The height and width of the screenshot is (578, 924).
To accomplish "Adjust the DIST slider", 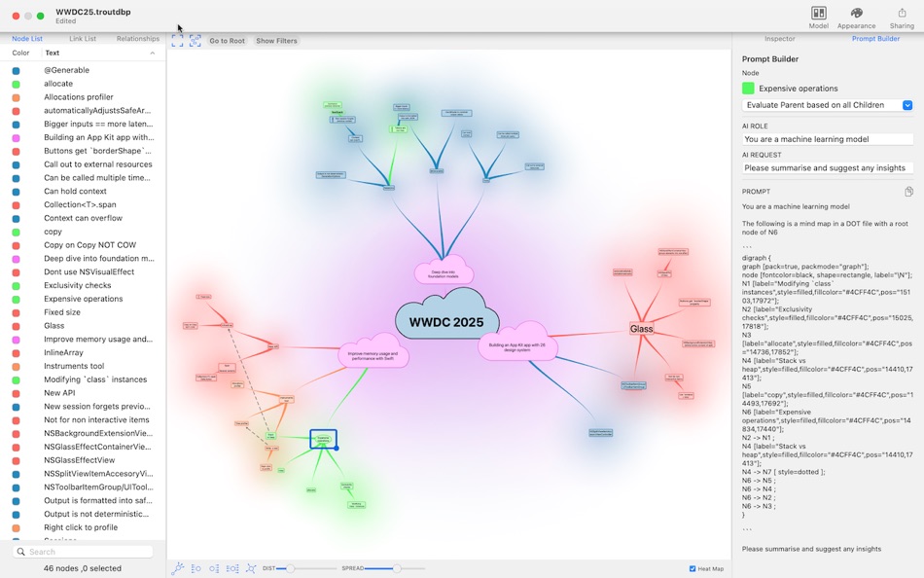I will click(290, 568).
